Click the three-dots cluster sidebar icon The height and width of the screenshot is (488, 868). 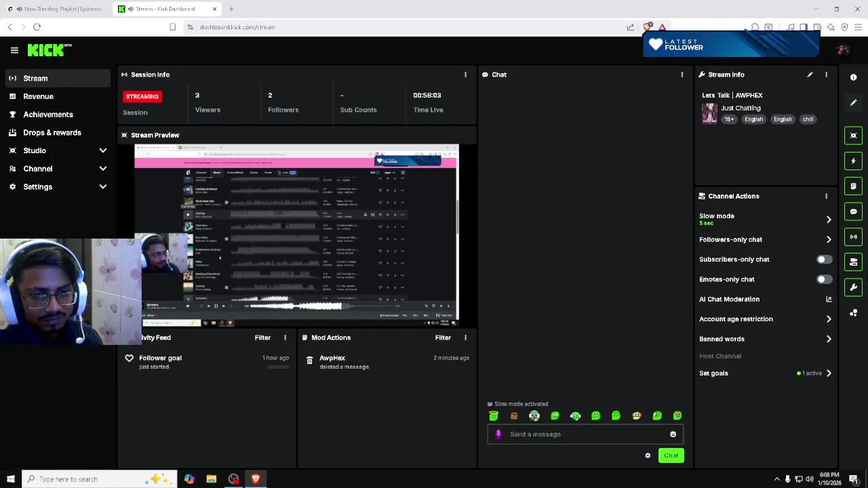coord(854,312)
